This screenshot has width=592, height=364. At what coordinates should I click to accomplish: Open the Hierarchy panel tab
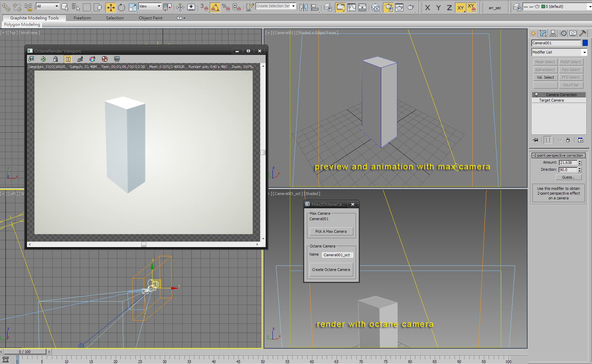pyautogui.click(x=553, y=33)
